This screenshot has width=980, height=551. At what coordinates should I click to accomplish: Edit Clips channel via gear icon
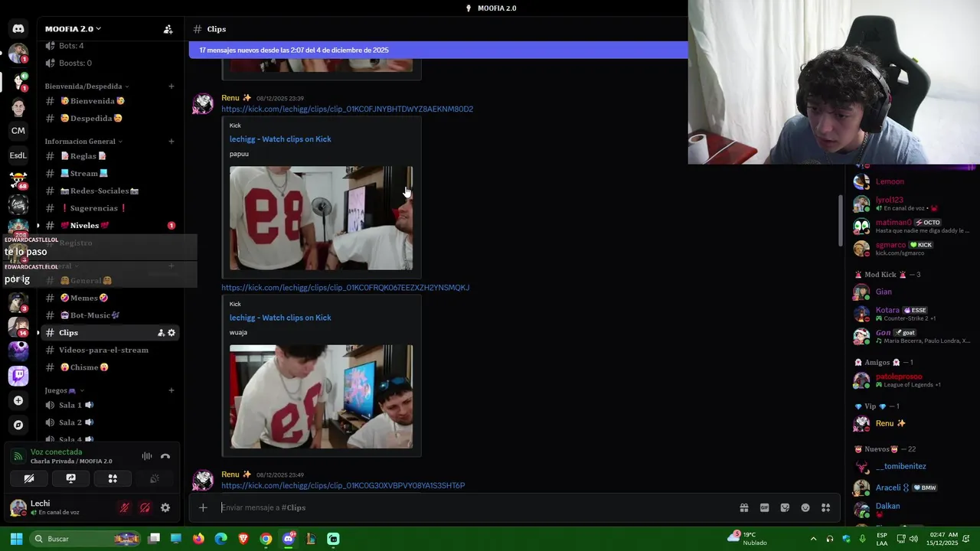click(171, 333)
